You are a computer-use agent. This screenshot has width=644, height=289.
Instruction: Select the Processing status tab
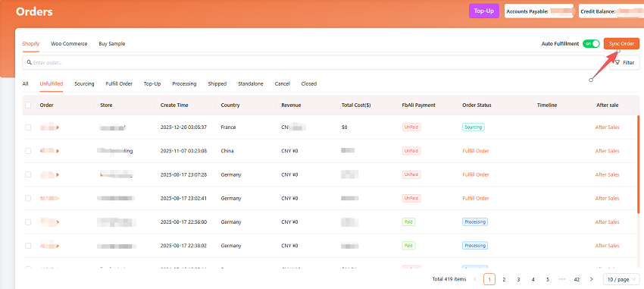[184, 84]
